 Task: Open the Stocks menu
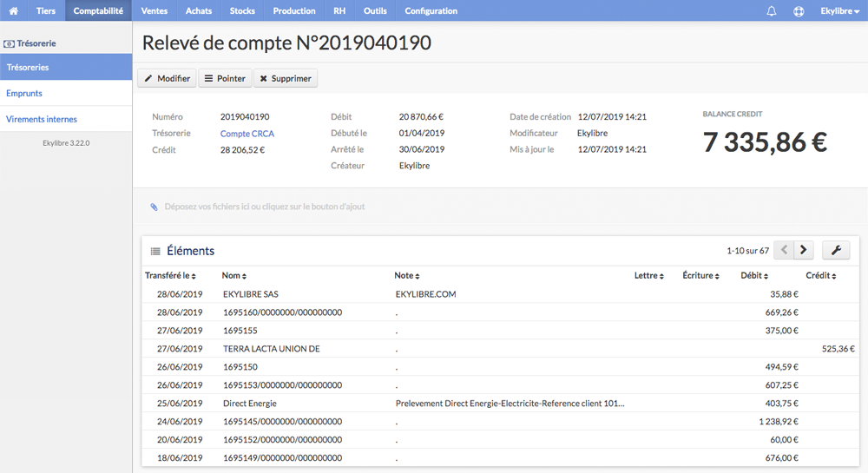click(x=242, y=10)
